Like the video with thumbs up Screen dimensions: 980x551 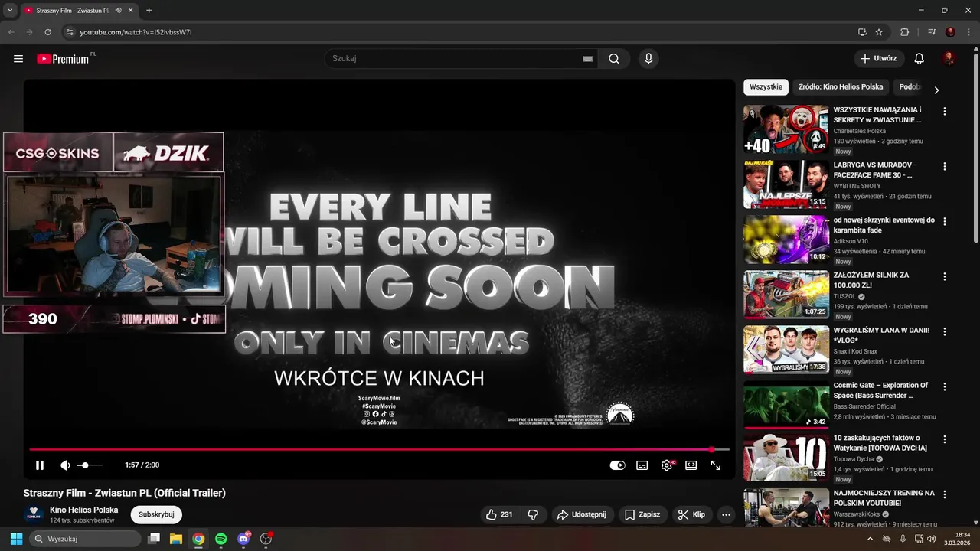pyautogui.click(x=499, y=515)
